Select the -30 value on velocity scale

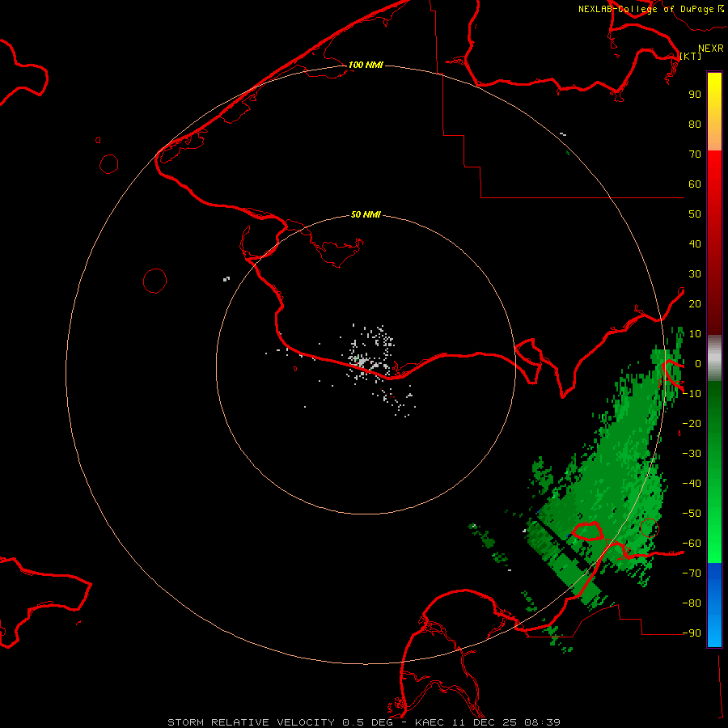point(692,454)
